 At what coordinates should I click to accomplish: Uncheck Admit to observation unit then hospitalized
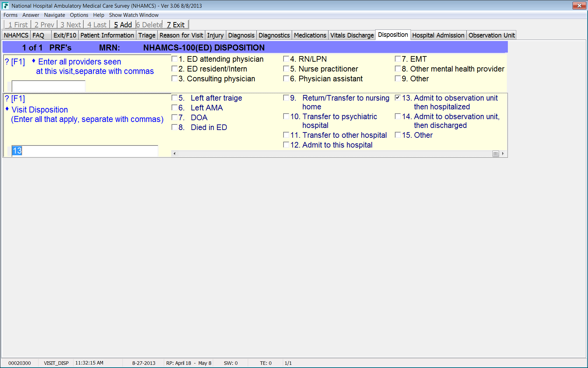tap(398, 98)
